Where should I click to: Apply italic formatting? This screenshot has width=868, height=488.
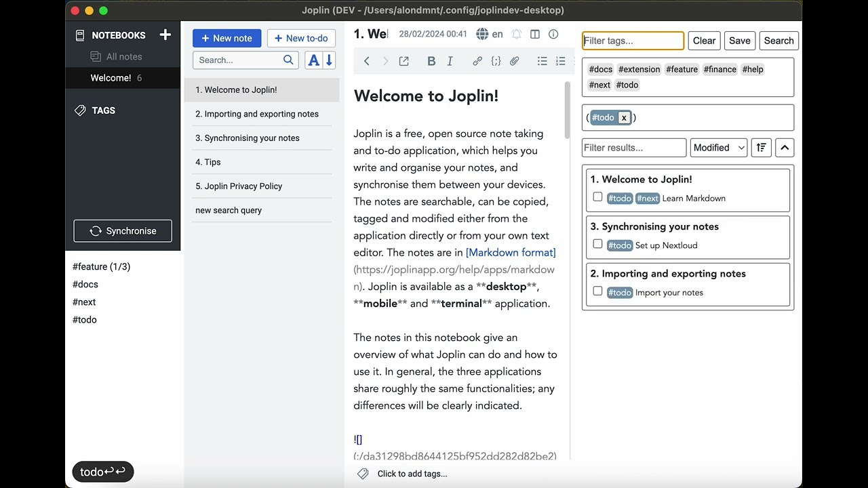coord(450,61)
